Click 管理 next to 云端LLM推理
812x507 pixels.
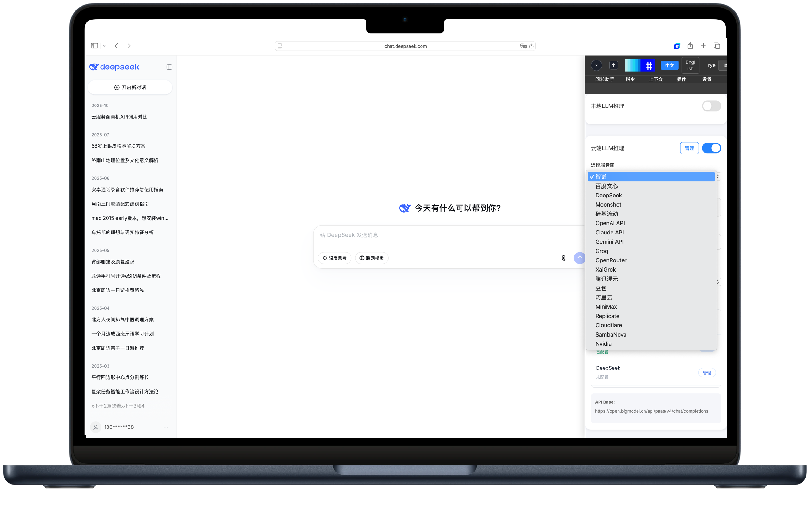tap(690, 148)
